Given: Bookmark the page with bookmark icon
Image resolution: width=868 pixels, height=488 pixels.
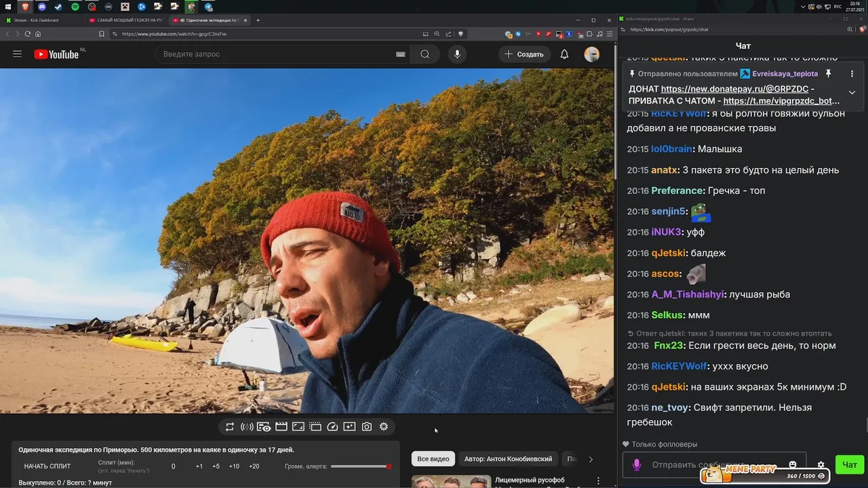Looking at the screenshot, I should point(102,34).
